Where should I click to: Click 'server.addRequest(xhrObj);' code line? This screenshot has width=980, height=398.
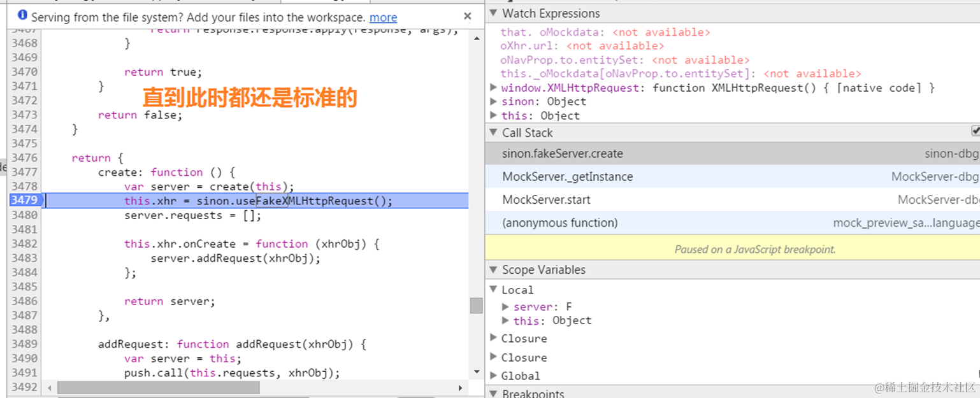[x=235, y=258]
